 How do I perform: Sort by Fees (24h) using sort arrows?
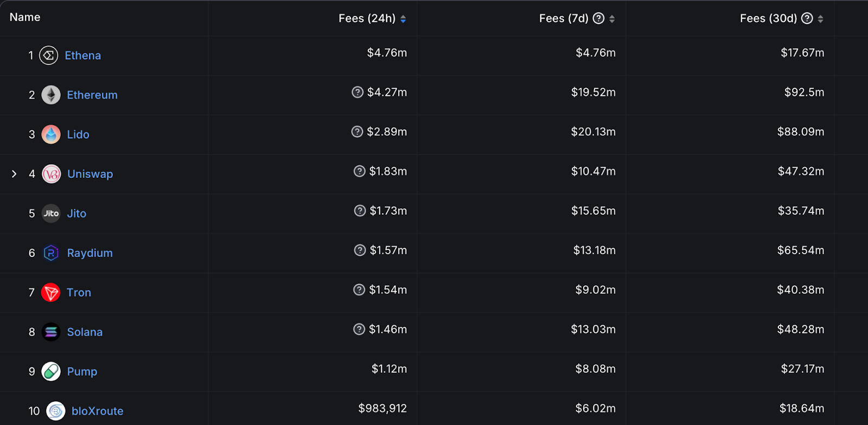coord(403,19)
